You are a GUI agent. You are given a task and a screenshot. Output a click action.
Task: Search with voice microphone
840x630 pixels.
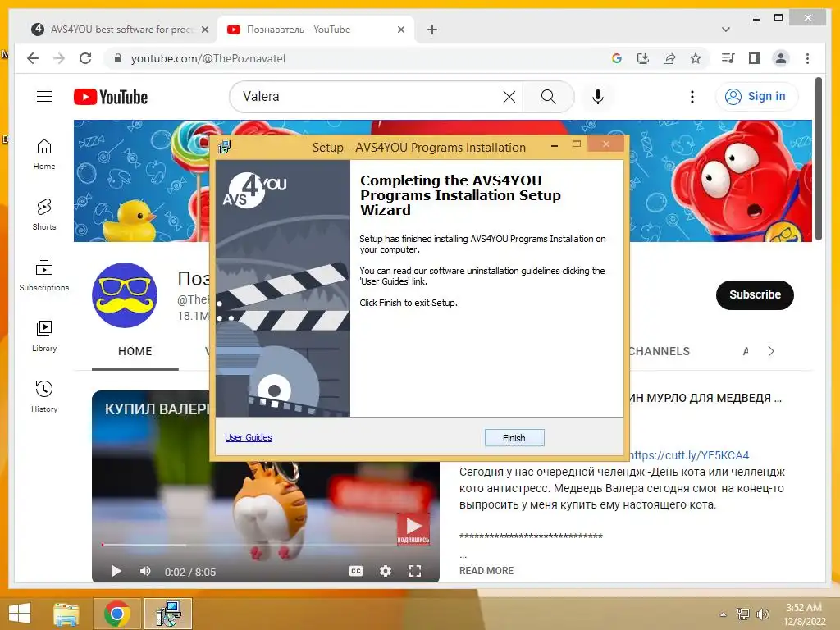pyautogui.click(x=598, y=97)
